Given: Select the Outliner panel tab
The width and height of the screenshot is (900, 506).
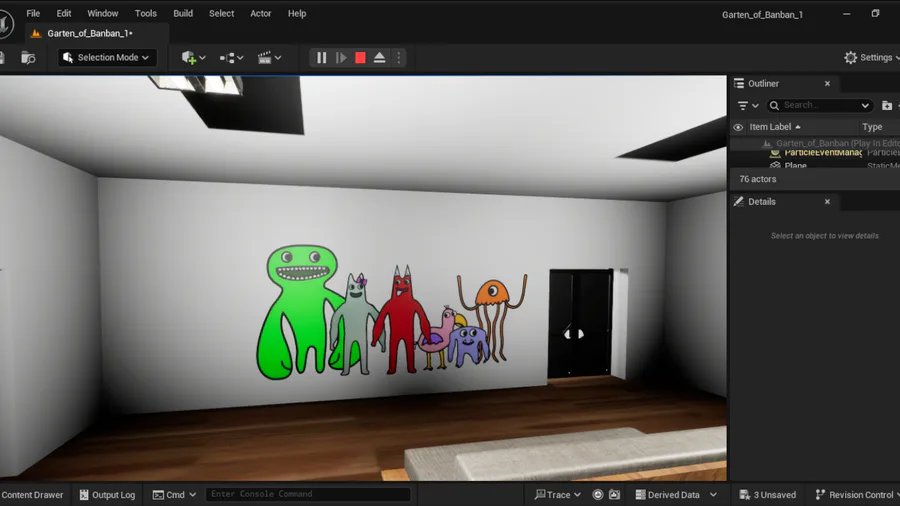Looking at the screenshot, I should [763, 83].
